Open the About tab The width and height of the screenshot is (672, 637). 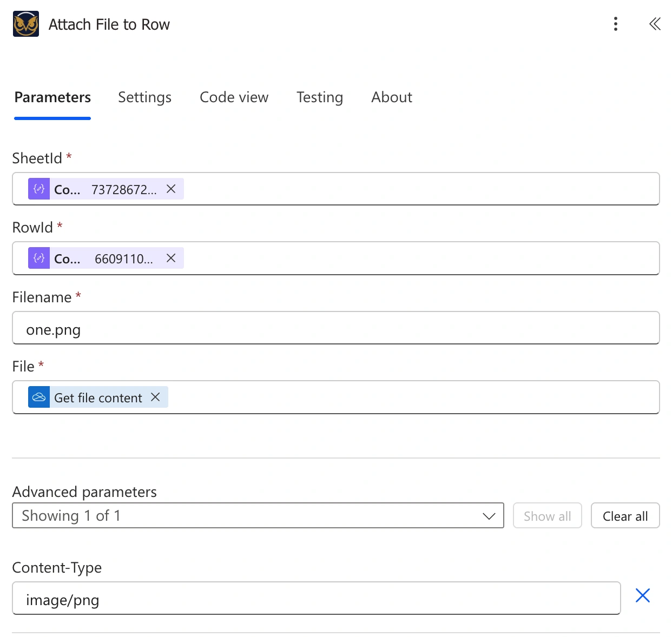tap(392, 97)
